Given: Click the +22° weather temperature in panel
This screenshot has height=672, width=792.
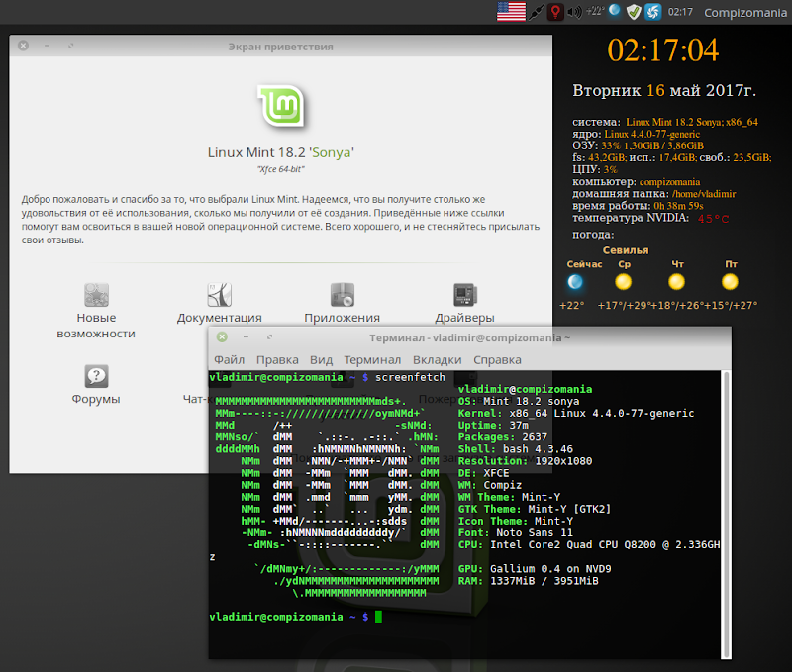Looking at the screenshot, I should [x=595, y=11].
